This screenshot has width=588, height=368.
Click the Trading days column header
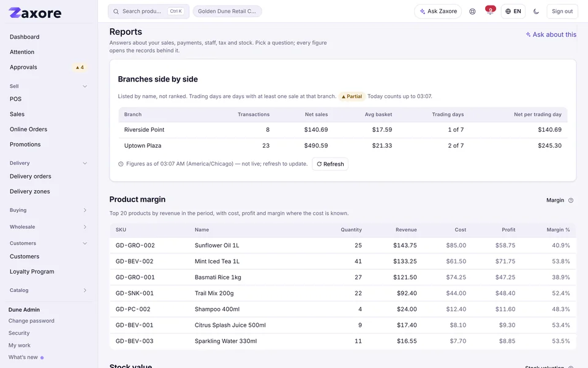(x=448, y=115)
